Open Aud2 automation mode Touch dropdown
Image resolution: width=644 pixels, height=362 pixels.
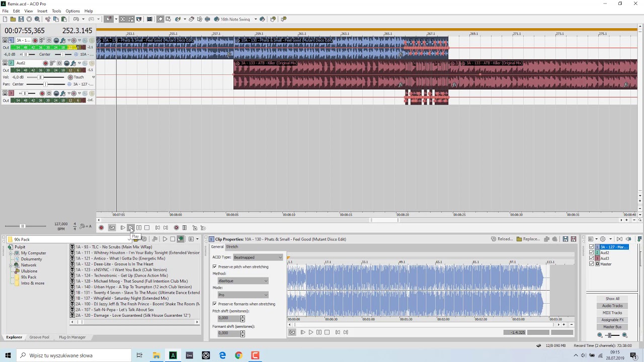click(94, 77)
